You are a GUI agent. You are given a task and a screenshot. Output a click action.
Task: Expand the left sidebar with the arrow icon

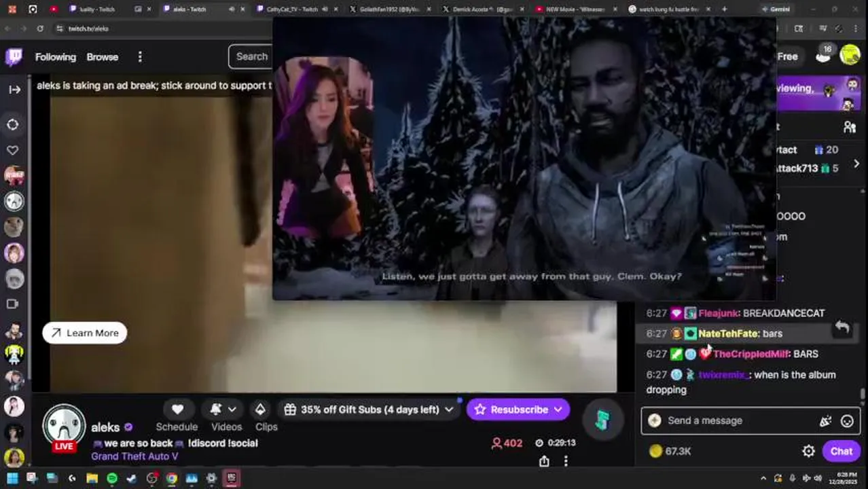click(x=14, y=90)
